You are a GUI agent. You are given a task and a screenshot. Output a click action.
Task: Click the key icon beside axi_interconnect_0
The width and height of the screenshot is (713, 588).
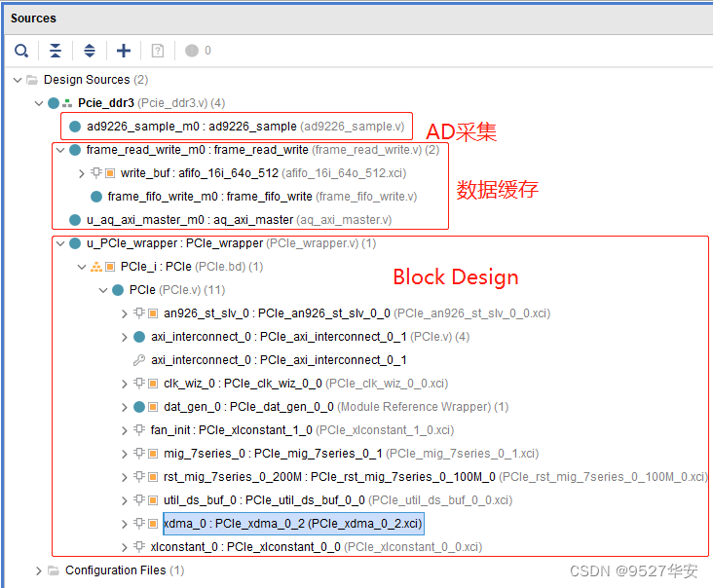139,360
